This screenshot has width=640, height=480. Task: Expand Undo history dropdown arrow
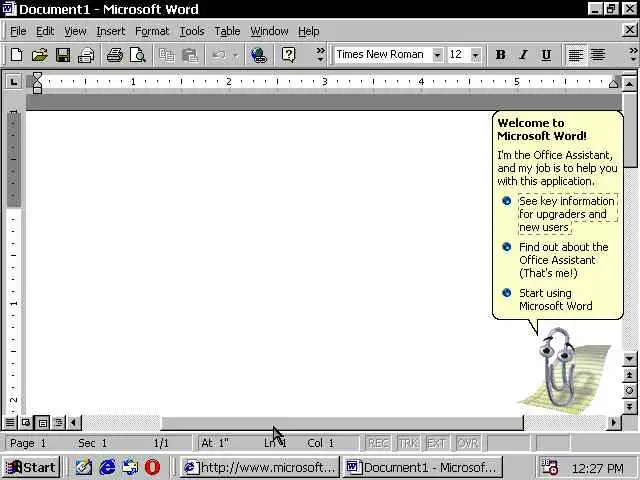[x=236, y=55]
